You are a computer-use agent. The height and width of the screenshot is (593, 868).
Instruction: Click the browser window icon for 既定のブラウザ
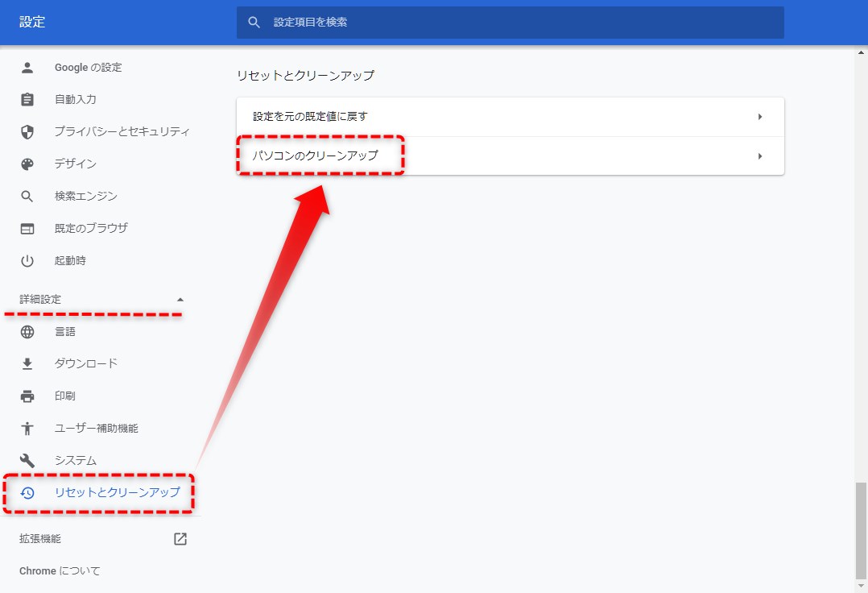click(27, 229)
